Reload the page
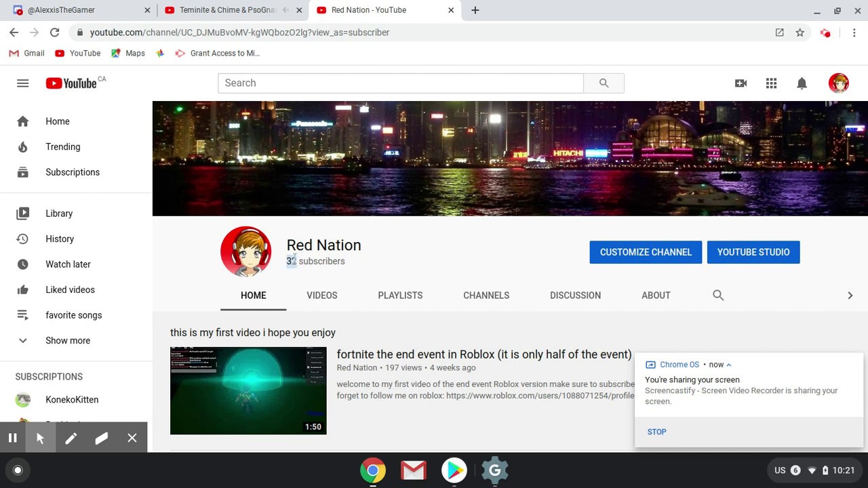 coord(54,32)
